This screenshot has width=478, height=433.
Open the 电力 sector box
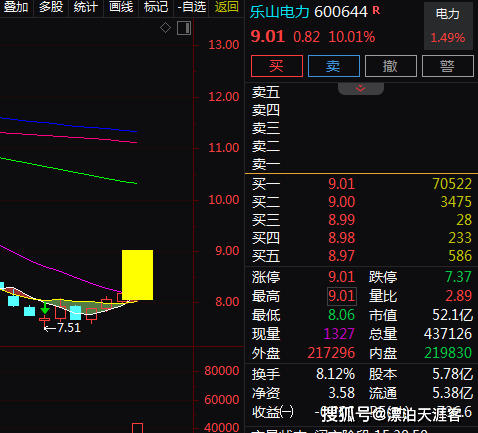coord(448,26)
